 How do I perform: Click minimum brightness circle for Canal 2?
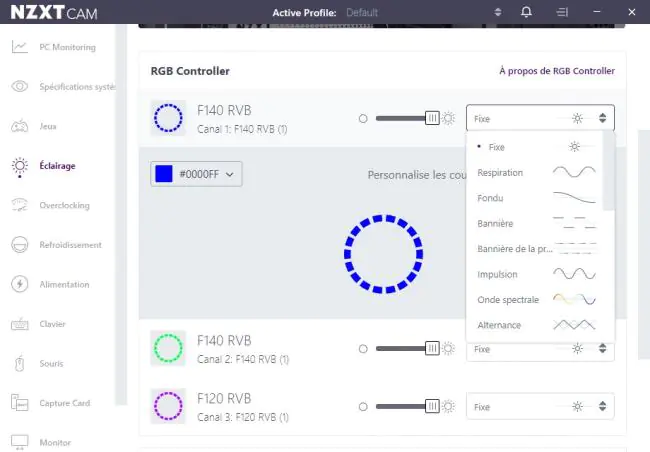[363, 349]
